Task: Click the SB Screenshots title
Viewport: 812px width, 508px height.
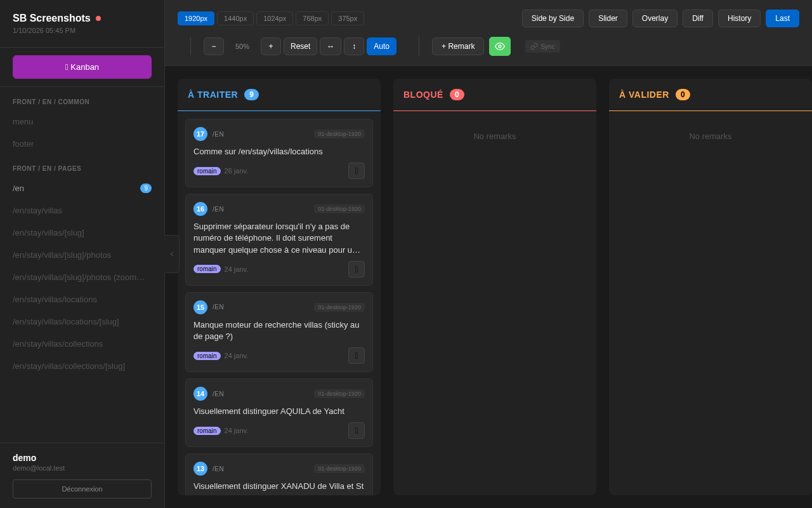Action: [51, 18]
